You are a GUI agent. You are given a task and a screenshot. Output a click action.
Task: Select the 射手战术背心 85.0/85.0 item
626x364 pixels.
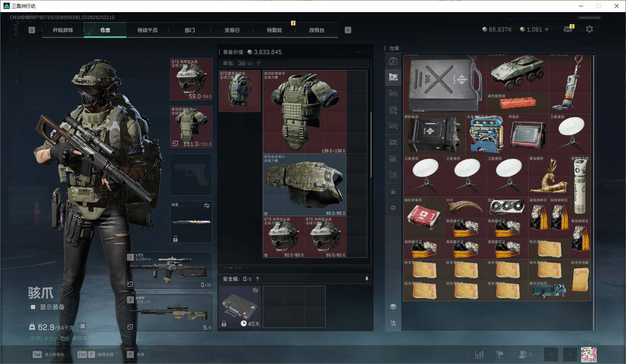point(304,185)
